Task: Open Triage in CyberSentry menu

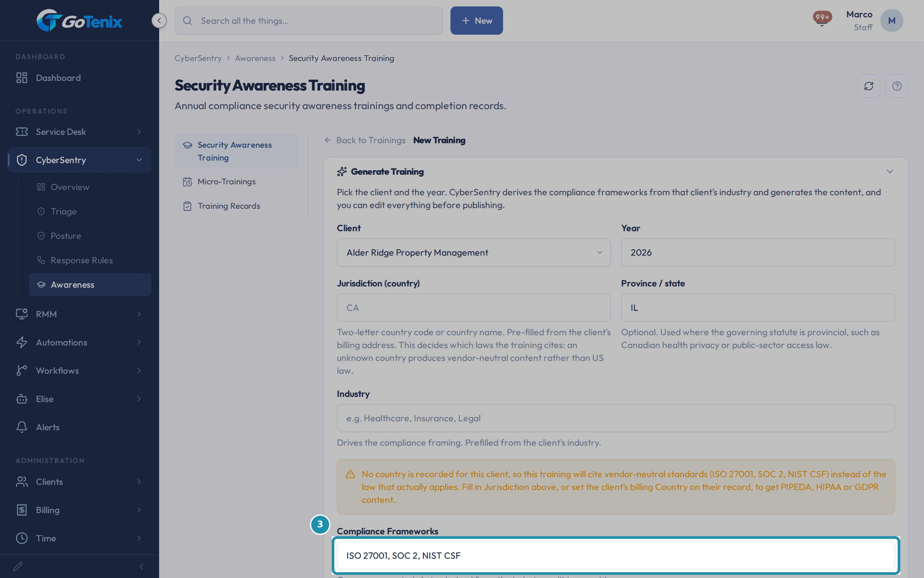Action: point(90,211)
